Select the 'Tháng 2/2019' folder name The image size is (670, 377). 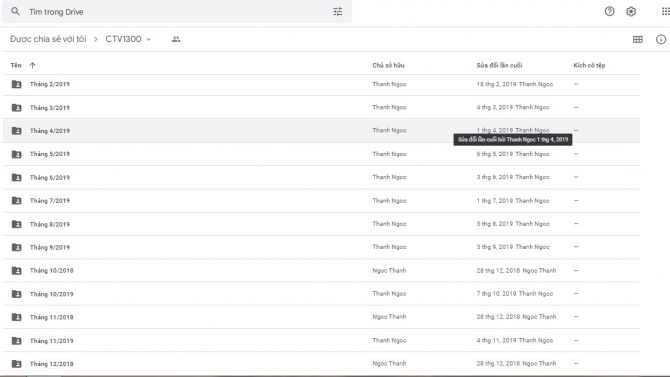coord(50,84)
